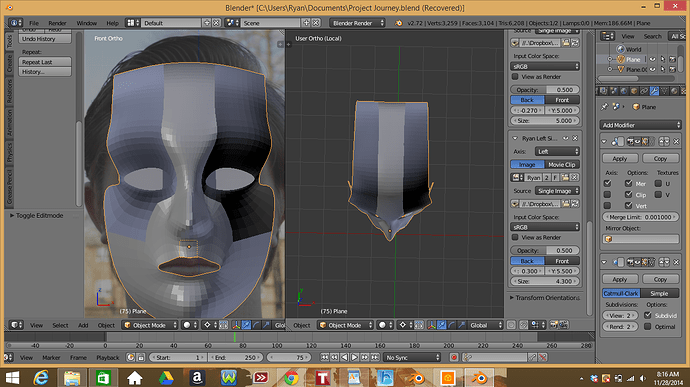This screenshot has width=690, height=387.
Task: Open the Source Single Image dropdown below Ryan
Action: pyautogui.click(x=557, y=191)
